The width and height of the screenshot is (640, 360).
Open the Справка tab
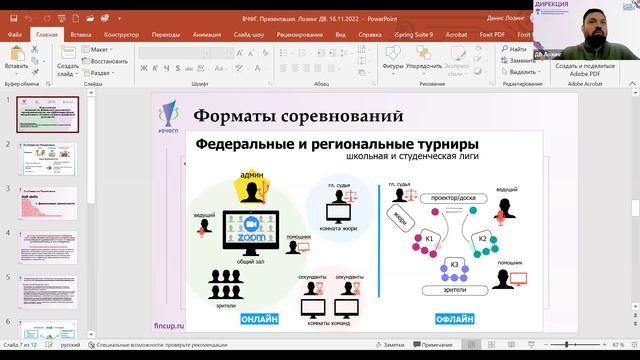370,35
